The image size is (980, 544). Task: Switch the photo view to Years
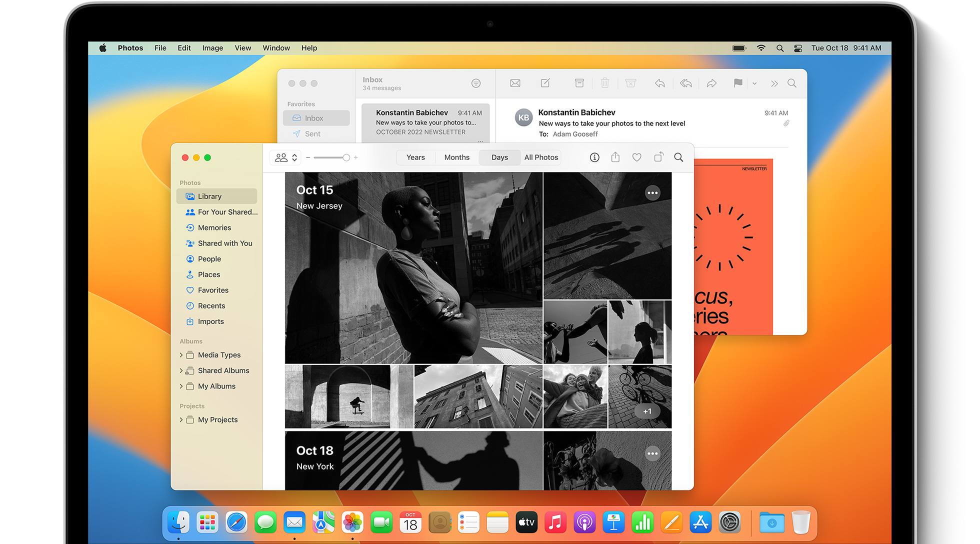pos(415,157)
